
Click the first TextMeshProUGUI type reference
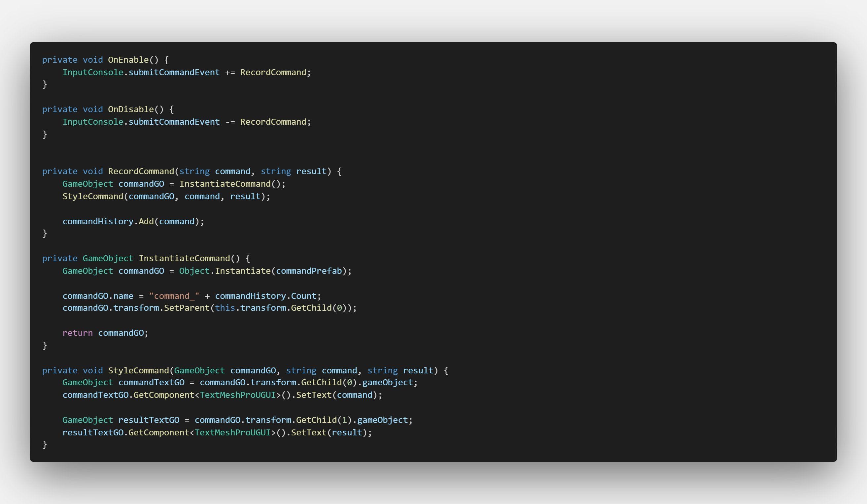[x=237, y=395]
